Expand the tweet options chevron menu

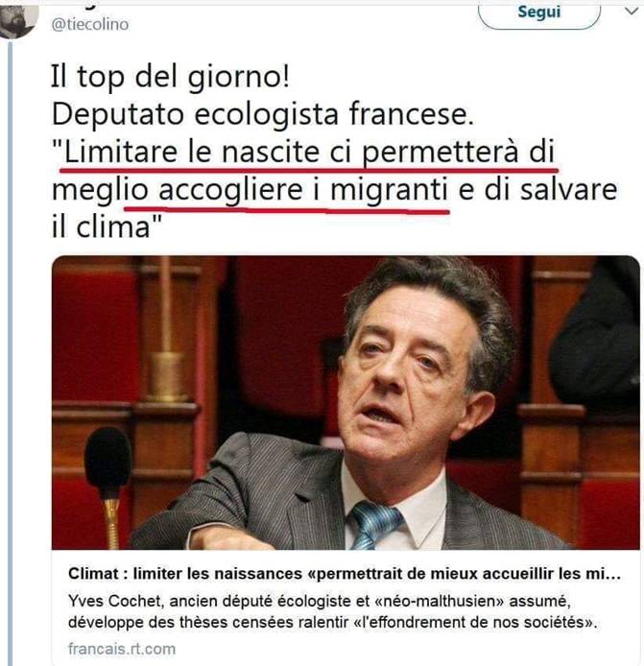[x=632, y=12]
